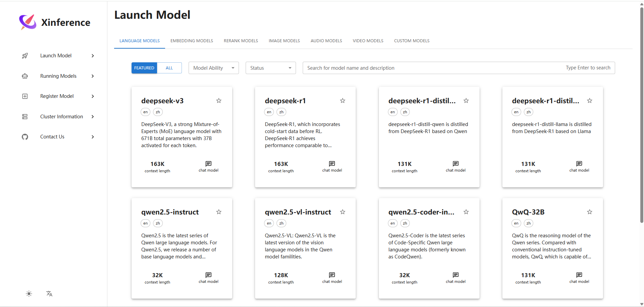
Task: Click the 'en' tag on deepseek-r1 card
Action: (x=269, y=112)
